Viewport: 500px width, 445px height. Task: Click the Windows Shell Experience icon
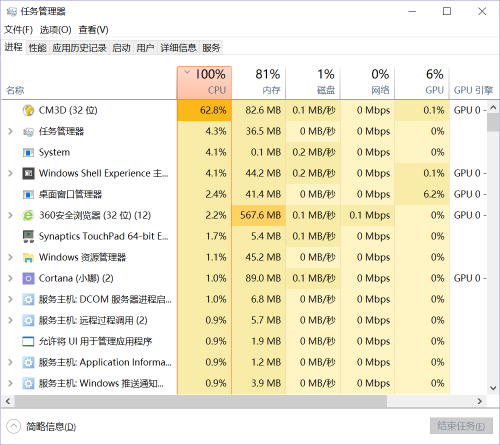[x=28, y=173]
